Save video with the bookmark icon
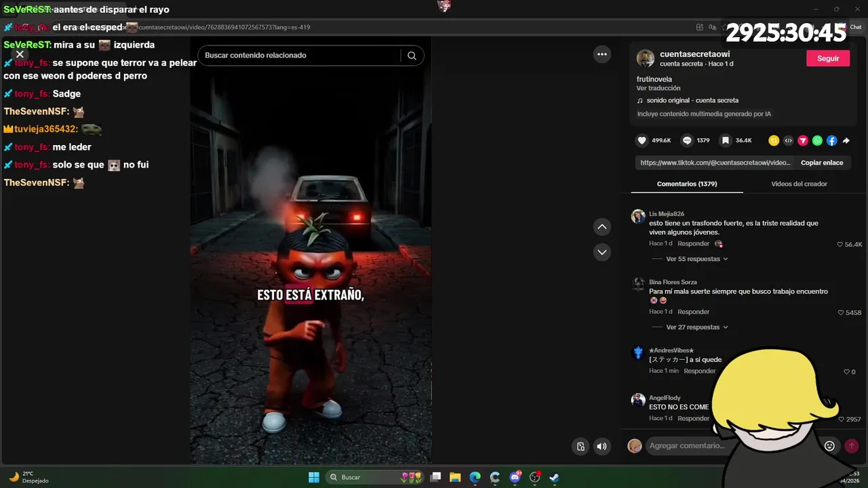The image size is (868, 488). pos(726,140)
